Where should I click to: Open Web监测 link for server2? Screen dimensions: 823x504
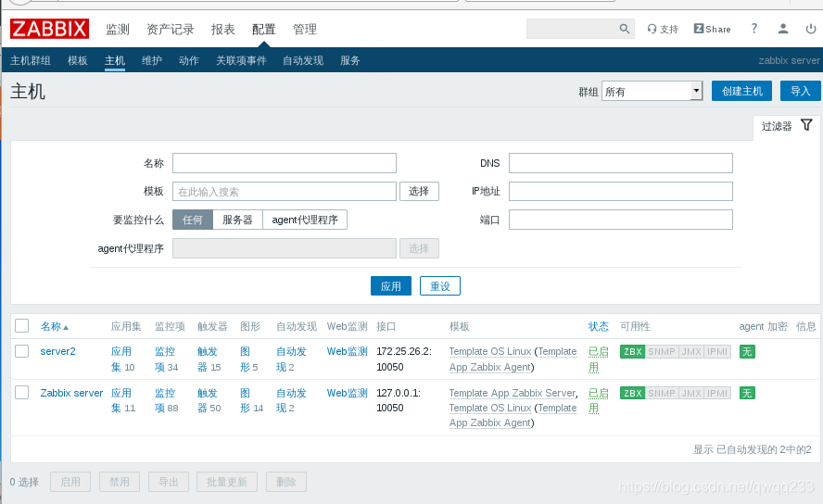click(x=347, y=351)
